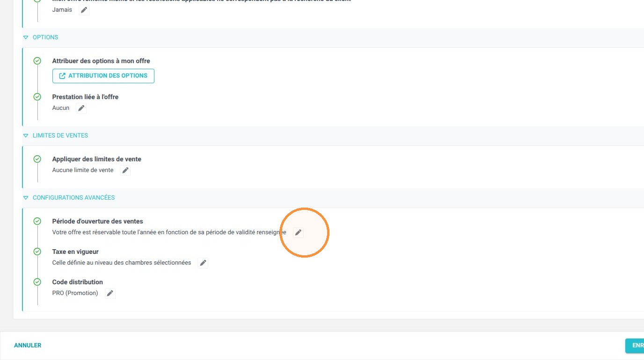Click 'Attribuer des options à mon offre' heading

101,61
